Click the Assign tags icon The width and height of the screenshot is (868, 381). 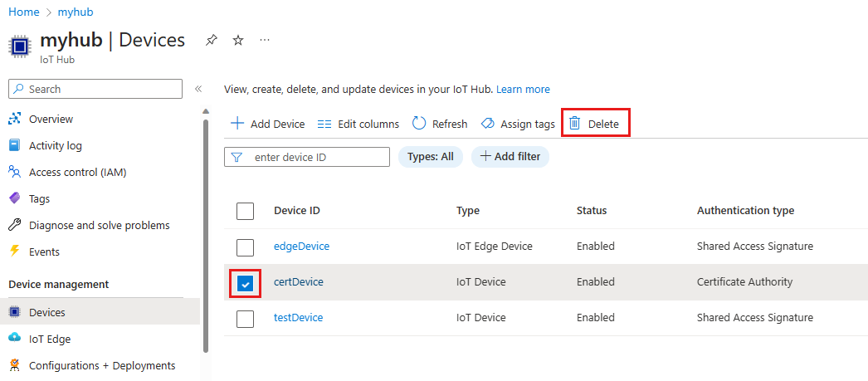point(487,124)
